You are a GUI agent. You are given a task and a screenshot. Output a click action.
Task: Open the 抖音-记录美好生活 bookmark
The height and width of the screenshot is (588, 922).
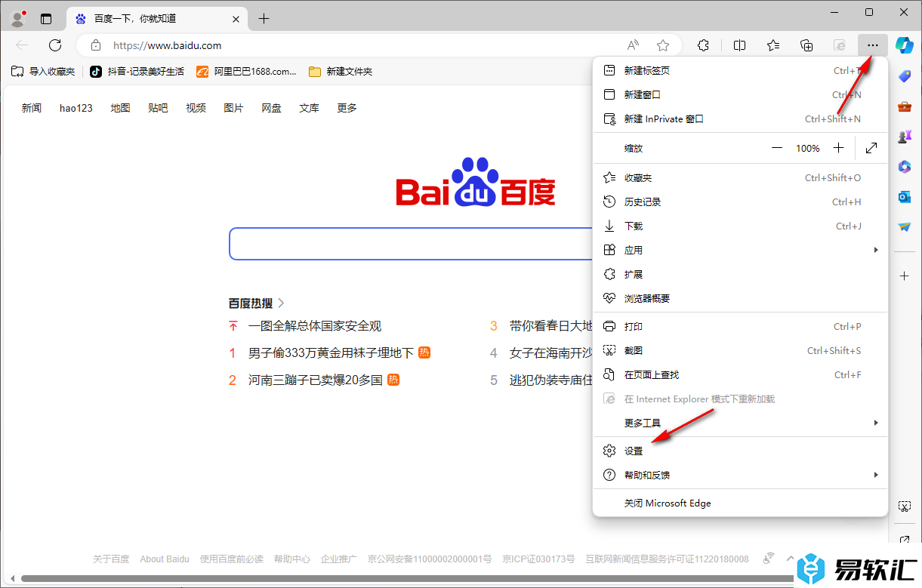click(137, 72)
